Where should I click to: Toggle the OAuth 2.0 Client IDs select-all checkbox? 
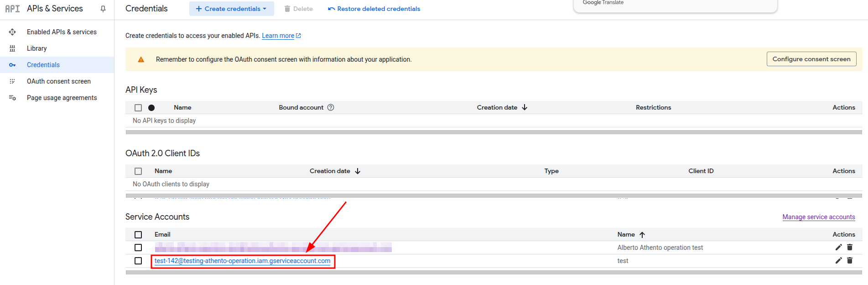pyautogui.click(x=138, y=171)
